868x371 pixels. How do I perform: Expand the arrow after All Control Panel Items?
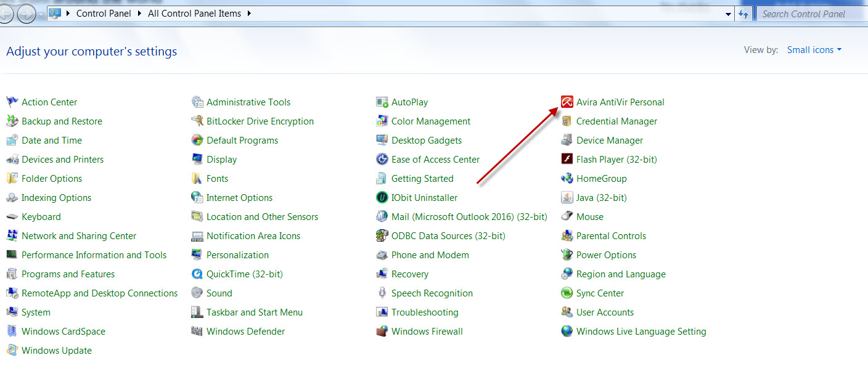[249, 14]
